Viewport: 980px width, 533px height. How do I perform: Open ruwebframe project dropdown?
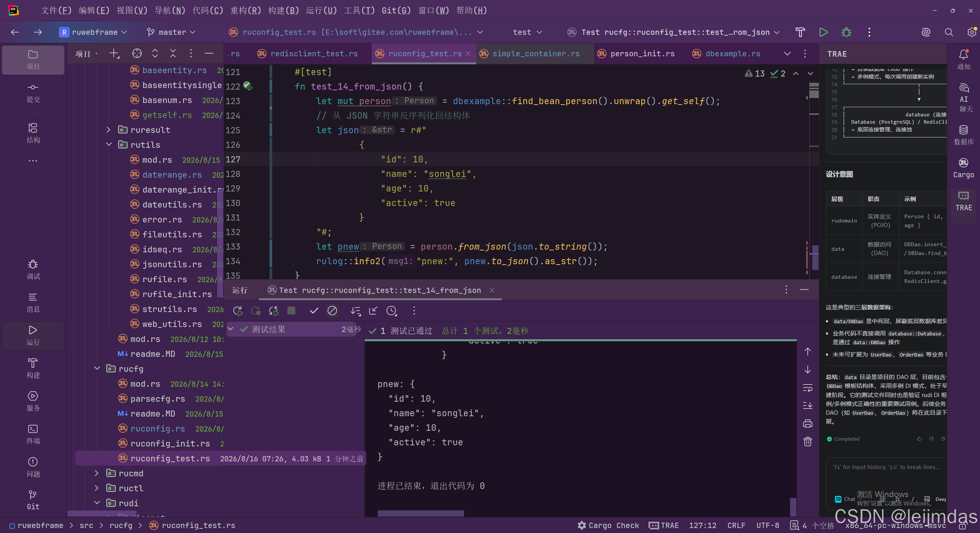click(93, 32)
